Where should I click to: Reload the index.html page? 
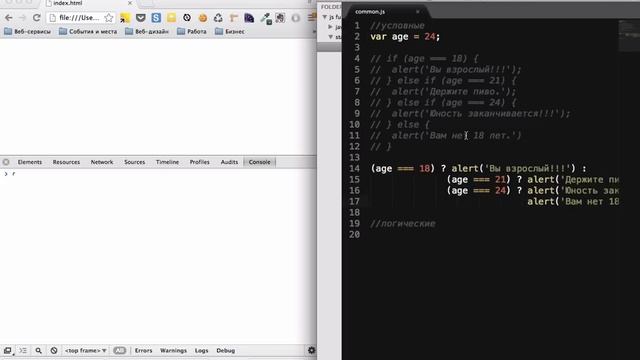pos(36,18)
